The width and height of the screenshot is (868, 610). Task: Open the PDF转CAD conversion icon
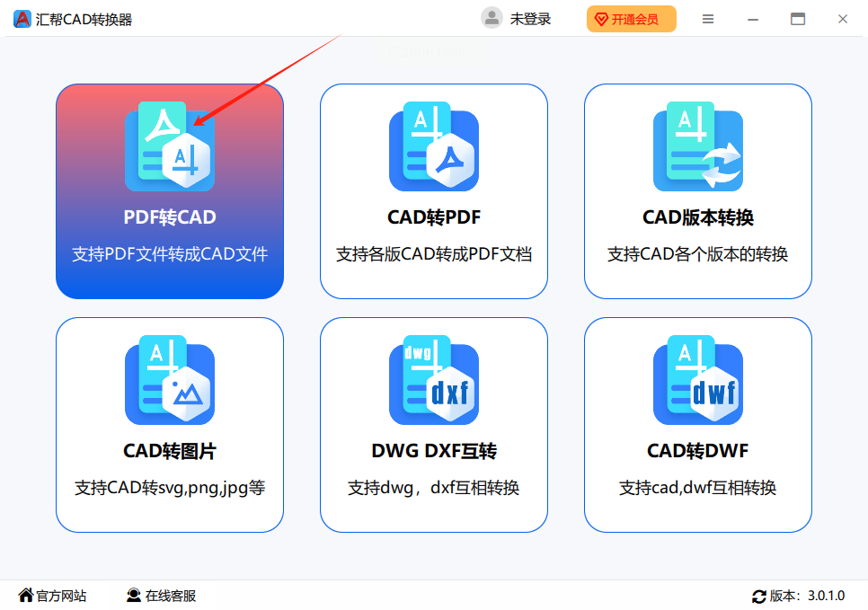[x=170, y=146]
